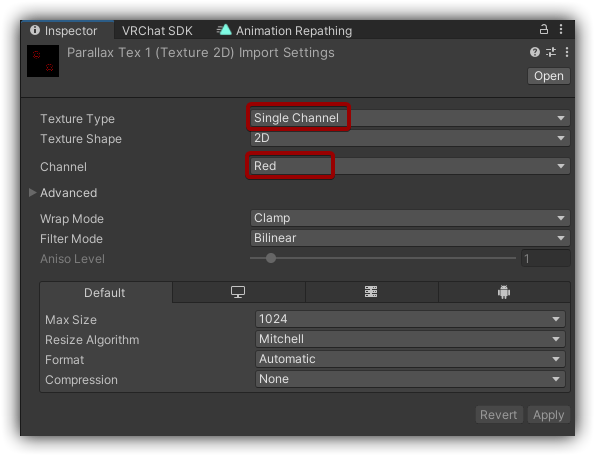Open the Max Size dropdown

click(410, 319)
